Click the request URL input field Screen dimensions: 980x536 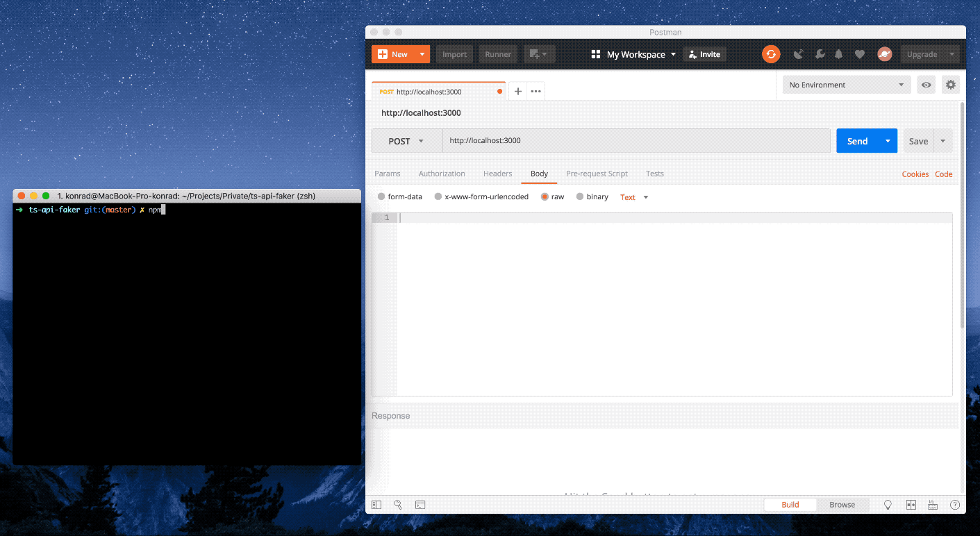[x=636, y=141]
